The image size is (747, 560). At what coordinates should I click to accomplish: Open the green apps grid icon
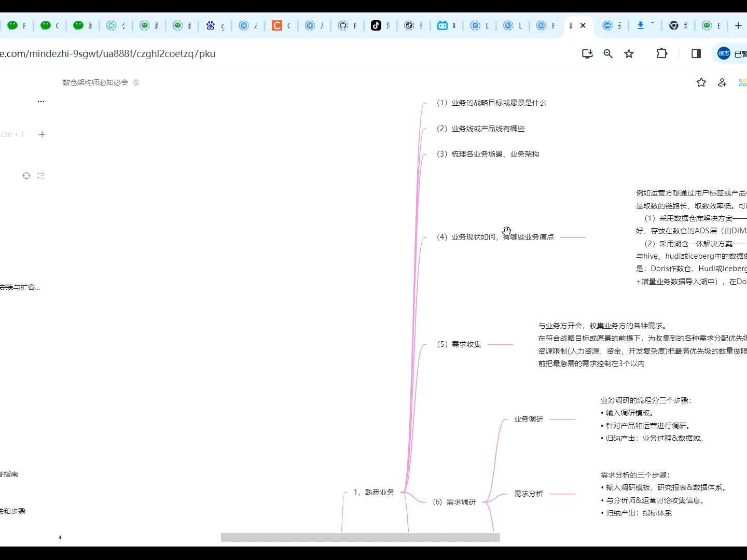click(x=743, y=82)
